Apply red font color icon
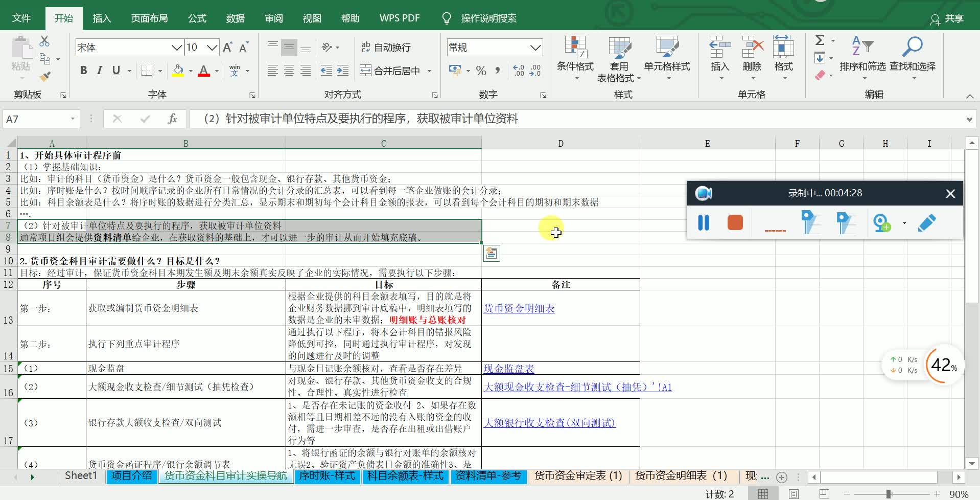Image resolution: width=980 pixels, height=500 pixels. 204,71
